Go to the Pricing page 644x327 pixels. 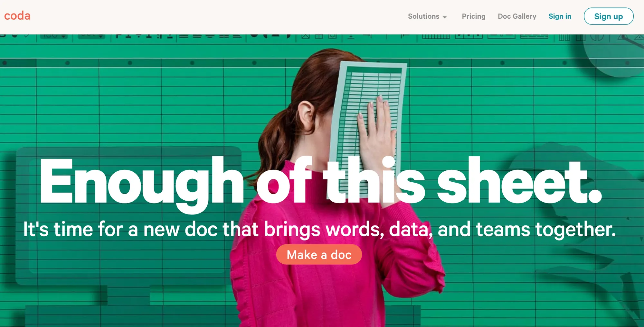(473, 16)
